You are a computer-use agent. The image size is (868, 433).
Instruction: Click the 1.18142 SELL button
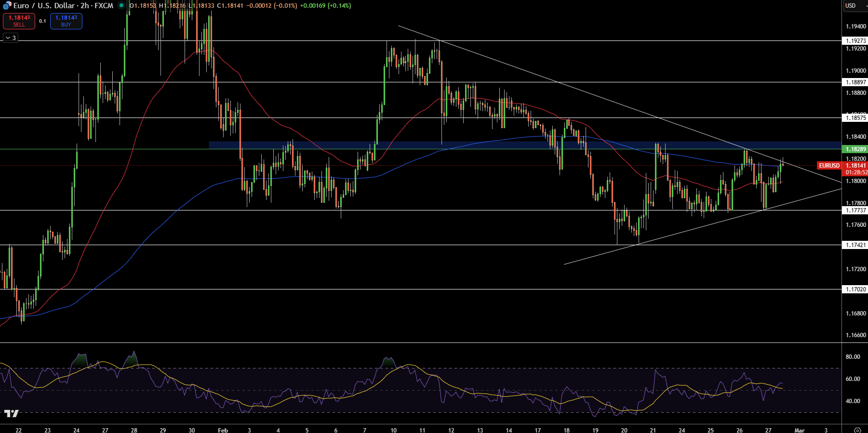[x=19, y=21]
